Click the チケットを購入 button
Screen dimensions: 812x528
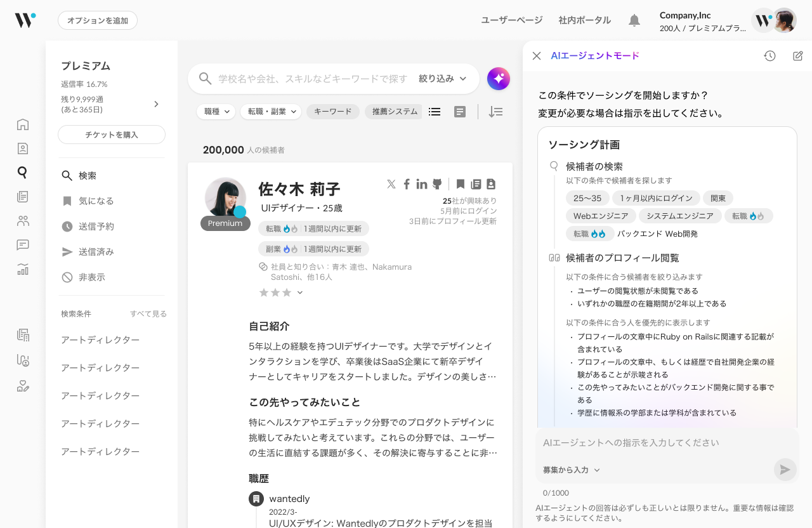(x=112, y=135)
